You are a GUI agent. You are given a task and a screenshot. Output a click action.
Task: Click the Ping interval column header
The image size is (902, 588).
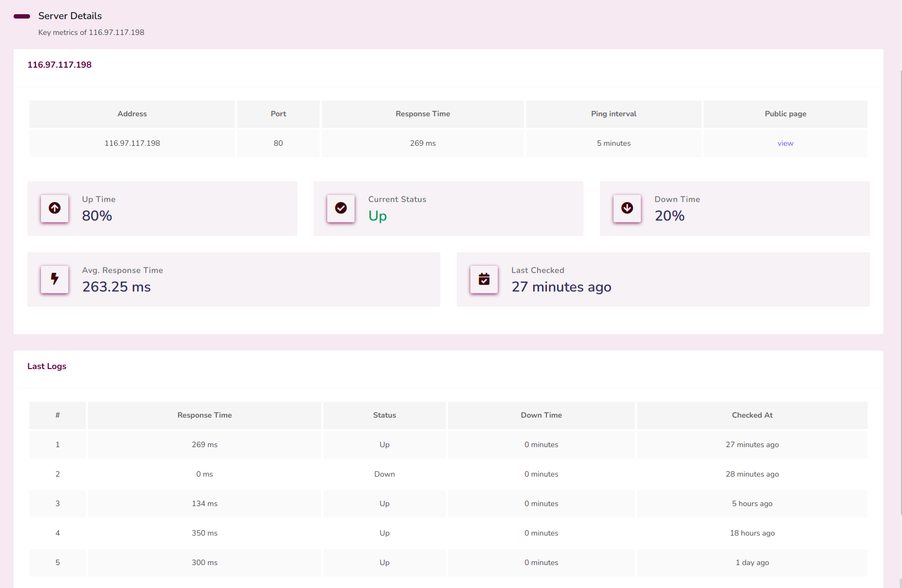[x=613, y=114]
